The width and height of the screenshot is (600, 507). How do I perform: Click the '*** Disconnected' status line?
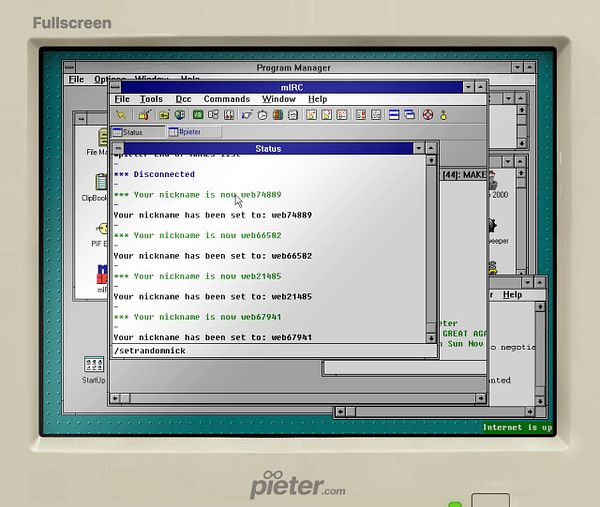point(154,174)
